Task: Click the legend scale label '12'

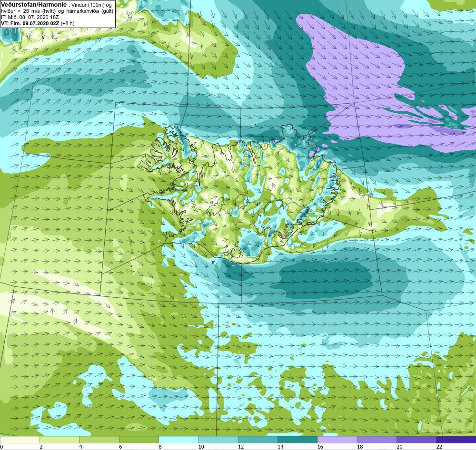Action: click(x=241, y=447)
